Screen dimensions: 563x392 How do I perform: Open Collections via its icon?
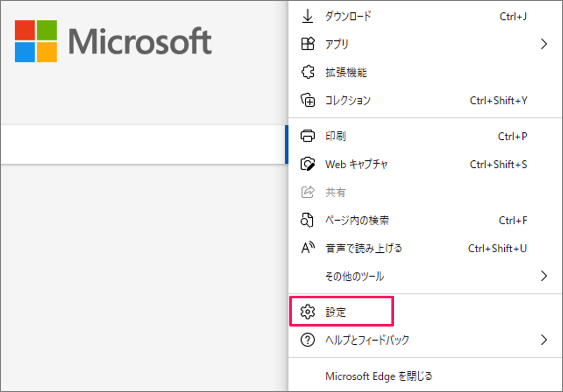click(308, 100)
